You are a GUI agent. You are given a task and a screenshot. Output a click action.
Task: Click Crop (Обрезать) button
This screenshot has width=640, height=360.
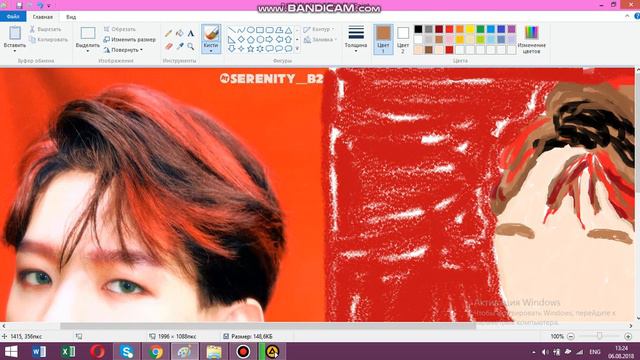point(120,29)
